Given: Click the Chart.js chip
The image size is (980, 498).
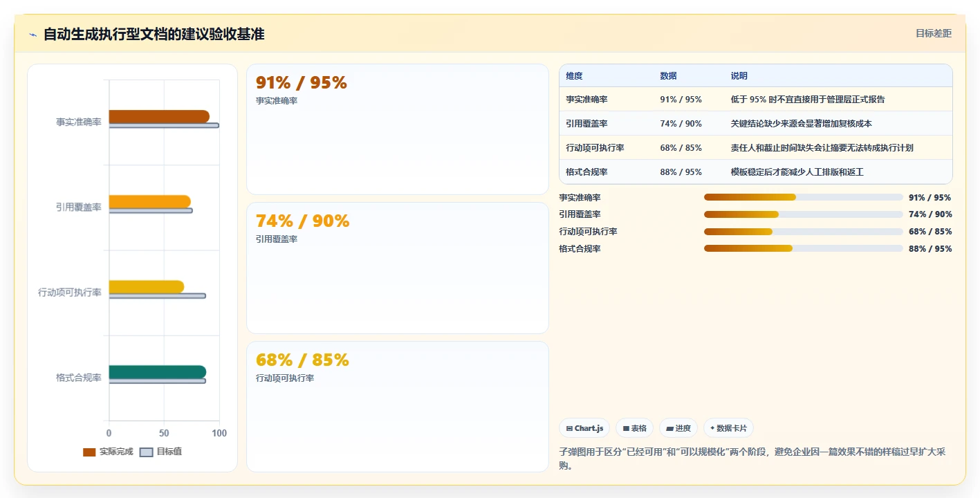Looking at the screenshot, I should tap(584, 428).
